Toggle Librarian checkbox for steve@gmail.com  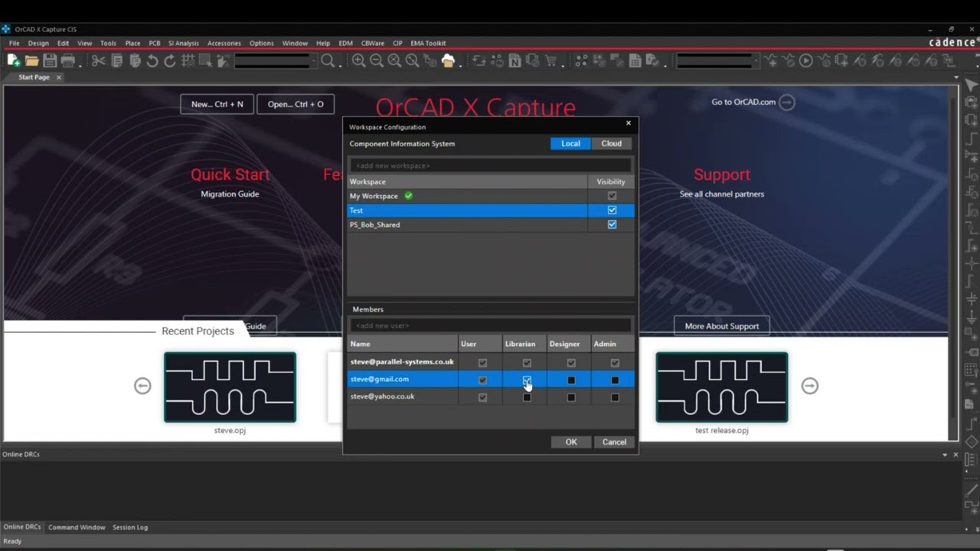pyautogui.click(x=527, y=380)
